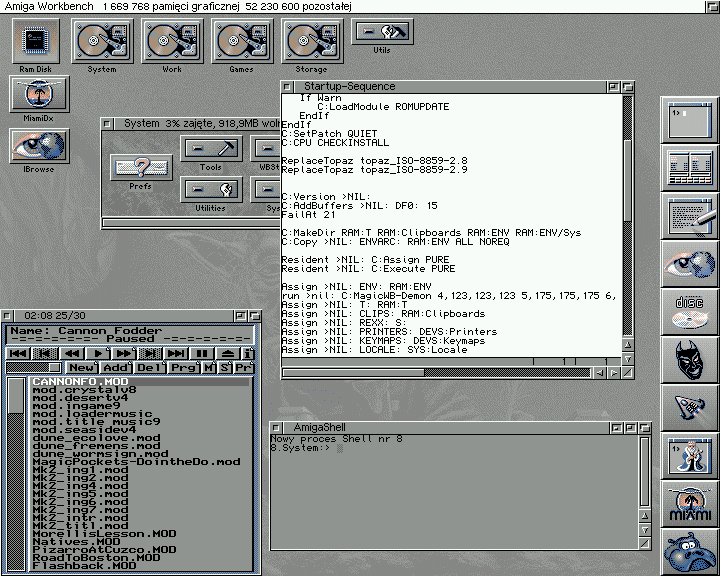
Task: Click Startup-Sequence scroll left arrow
Action: pos(600,373)
